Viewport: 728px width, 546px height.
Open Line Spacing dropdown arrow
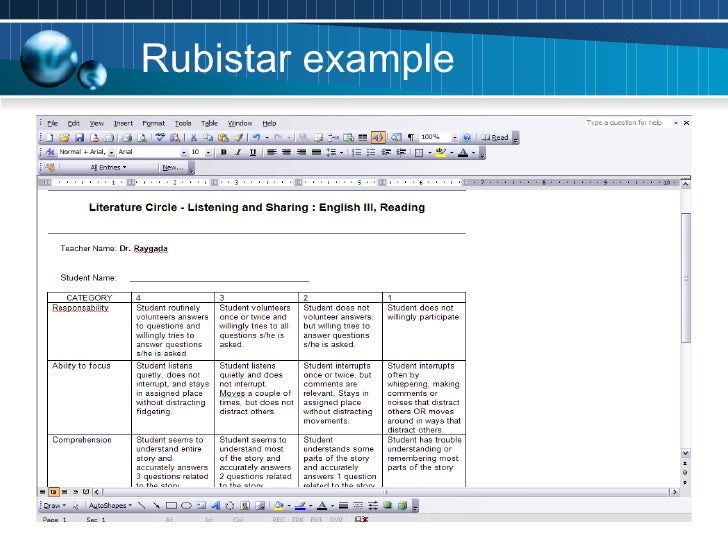[342, 152]
